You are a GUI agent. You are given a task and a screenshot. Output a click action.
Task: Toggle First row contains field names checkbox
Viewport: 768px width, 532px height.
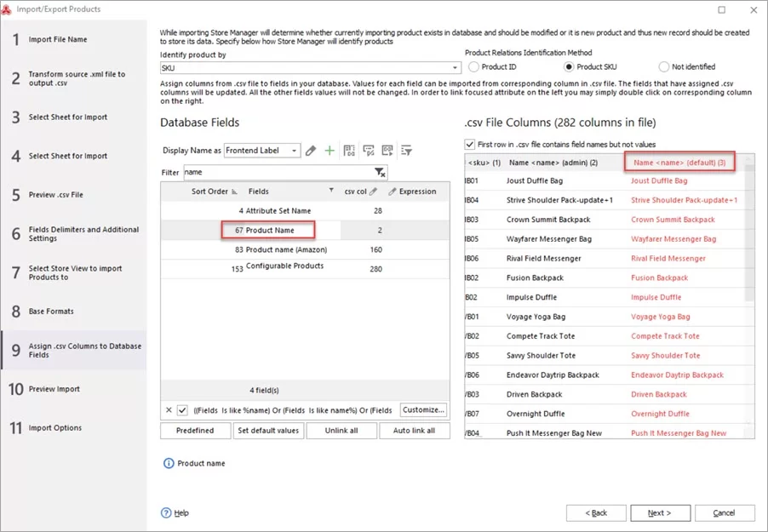(470, 145)
